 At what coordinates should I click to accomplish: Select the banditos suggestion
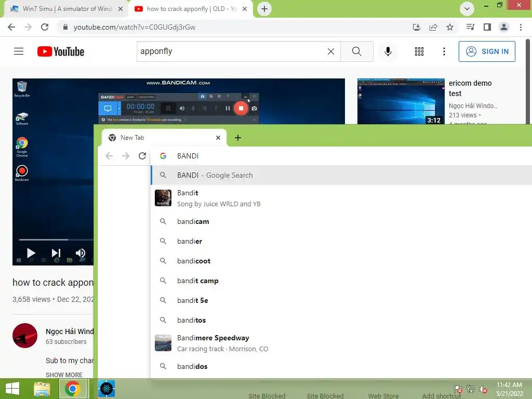coord(341,320)
